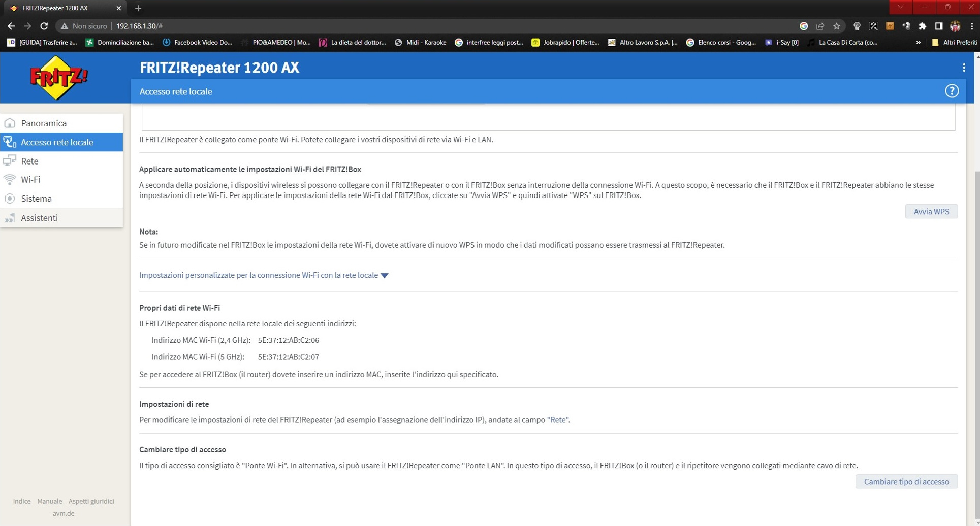
Task: Open the Sistema menu item
Action: [x=61, y=199]
